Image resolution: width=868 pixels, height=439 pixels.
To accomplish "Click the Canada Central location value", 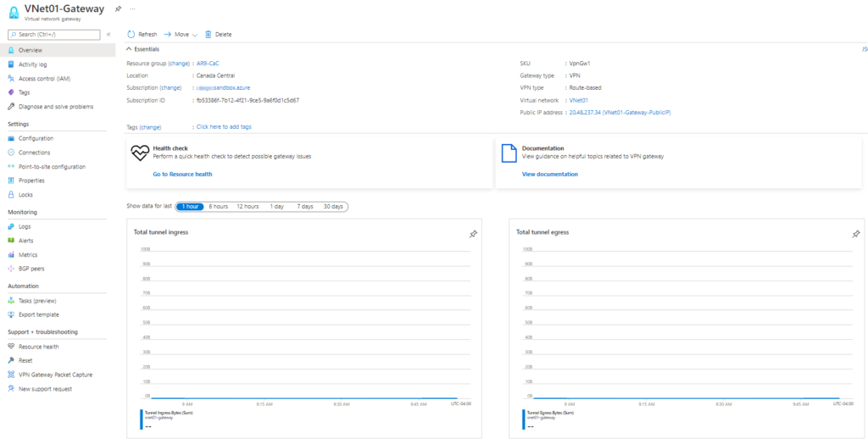I will click(x=216, y=75).
